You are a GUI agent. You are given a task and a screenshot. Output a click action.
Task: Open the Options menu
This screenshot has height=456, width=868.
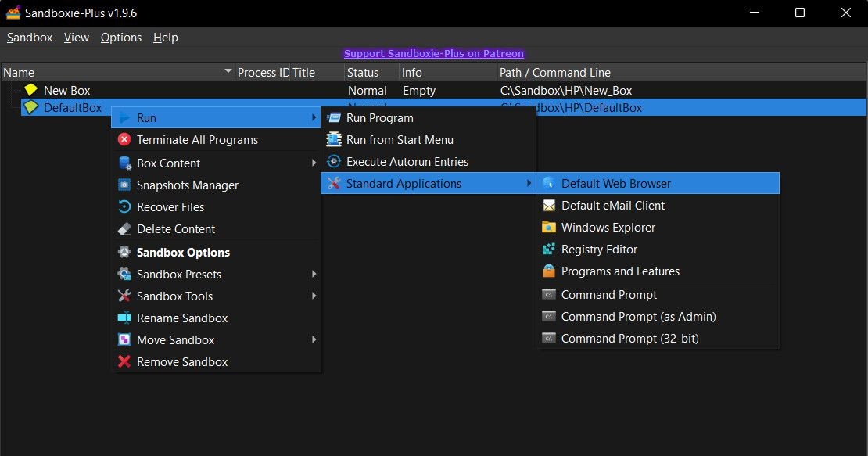pyautogui.click(x=121, y=38)
